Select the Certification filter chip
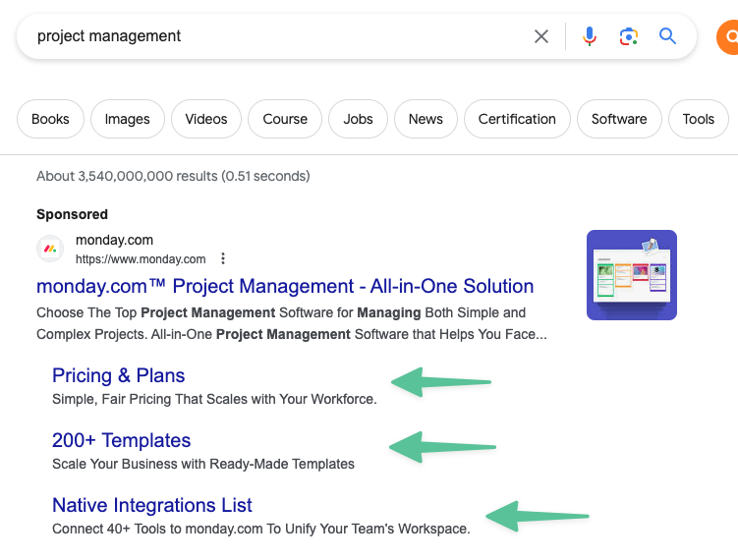 [x=517, y=119]
